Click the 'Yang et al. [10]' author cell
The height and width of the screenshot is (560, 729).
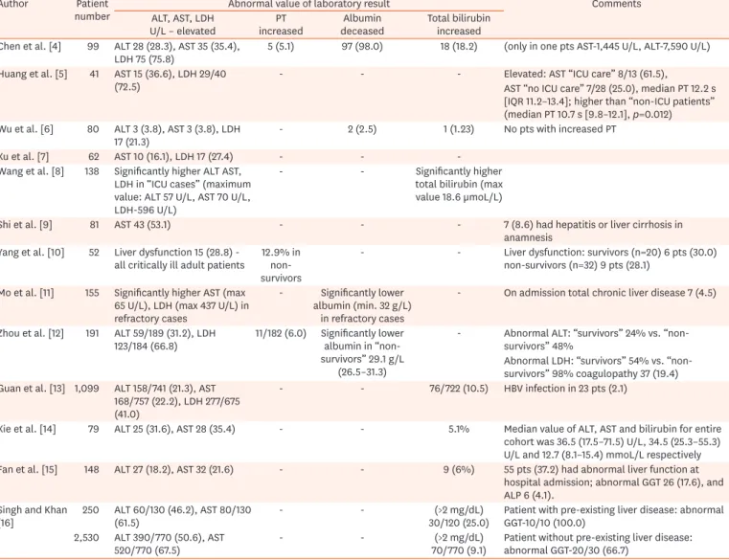click(32, 253)
